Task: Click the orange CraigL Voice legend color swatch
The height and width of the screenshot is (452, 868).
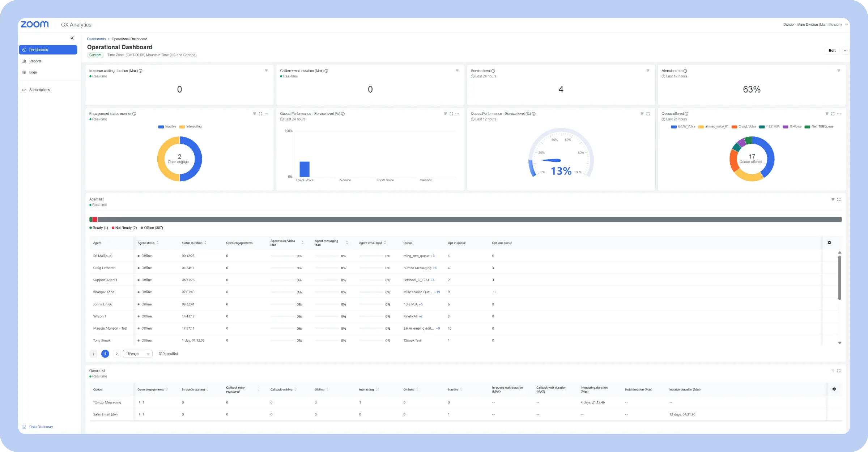Action: (734, 127)
